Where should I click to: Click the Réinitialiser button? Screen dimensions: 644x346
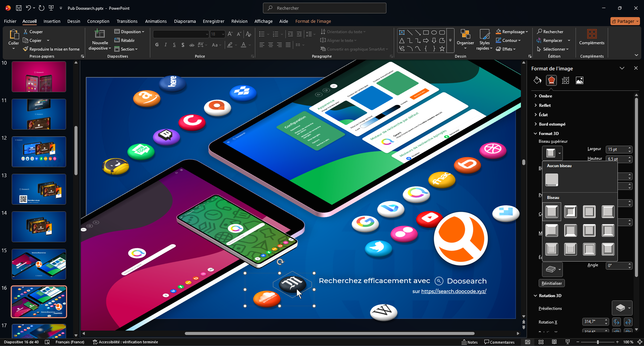pyautogui.click(x=551, y=283)
